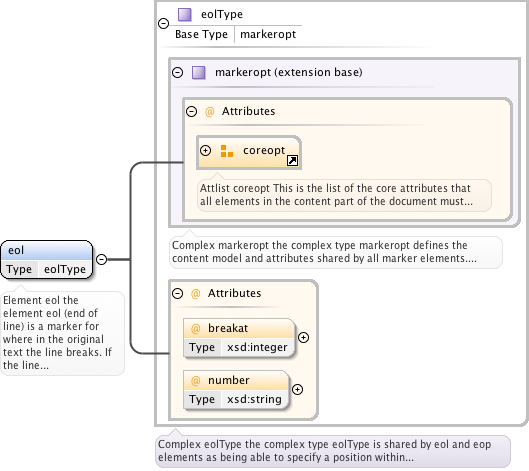This screenshot has height=471, width=529.
Task: Click the eolType title text
Action: point(222,14)
